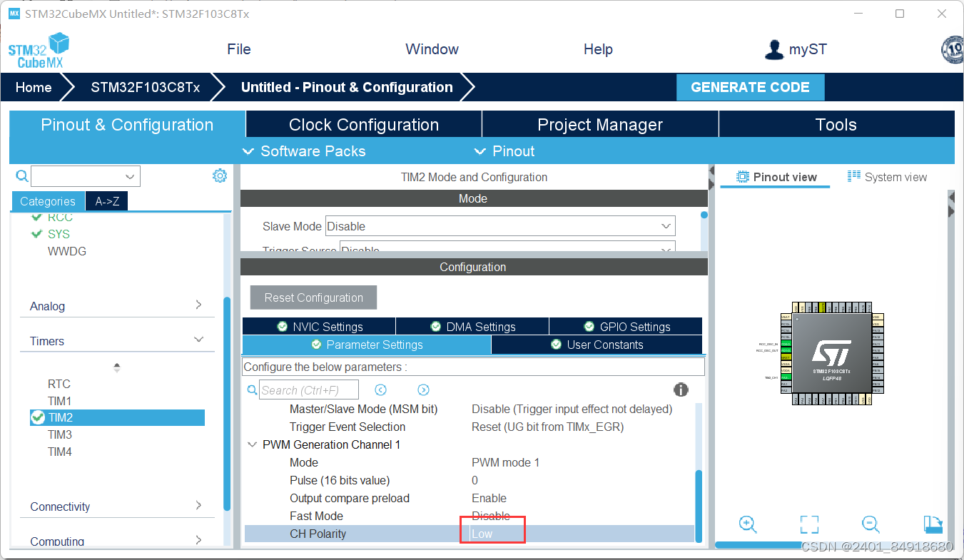Click the System view grid icon
This screenshot has width=964, height=560.
point(853,176)
